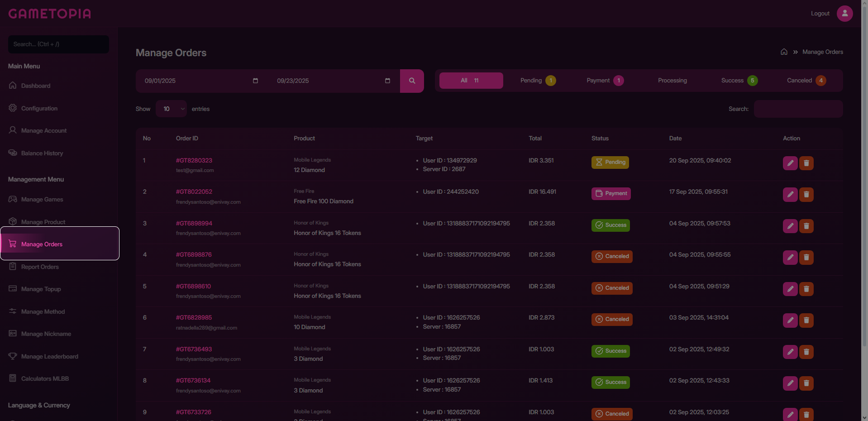Focus the sidebar Search (Ctrl + /) box

click(58, 44)
